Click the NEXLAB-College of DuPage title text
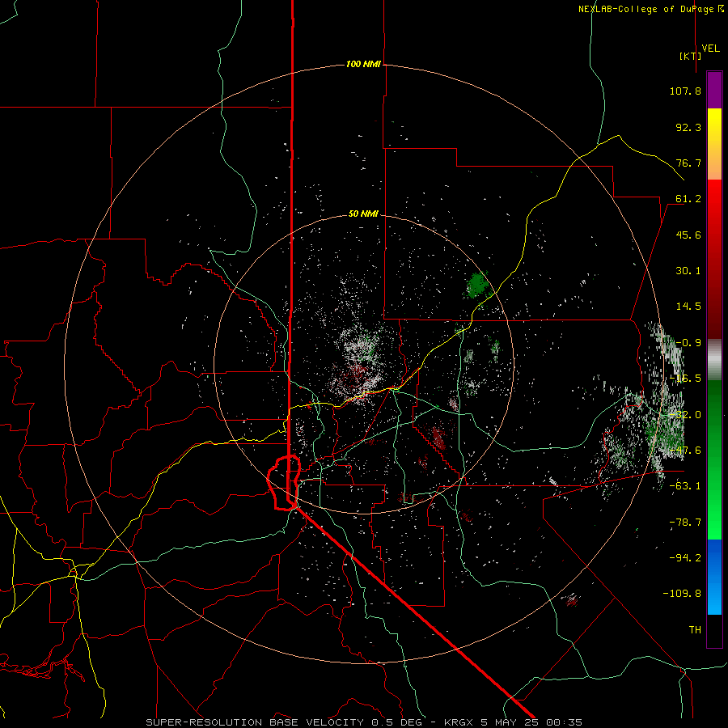The width and height of the screenshot is (728, 728). (x=645, y=9)
